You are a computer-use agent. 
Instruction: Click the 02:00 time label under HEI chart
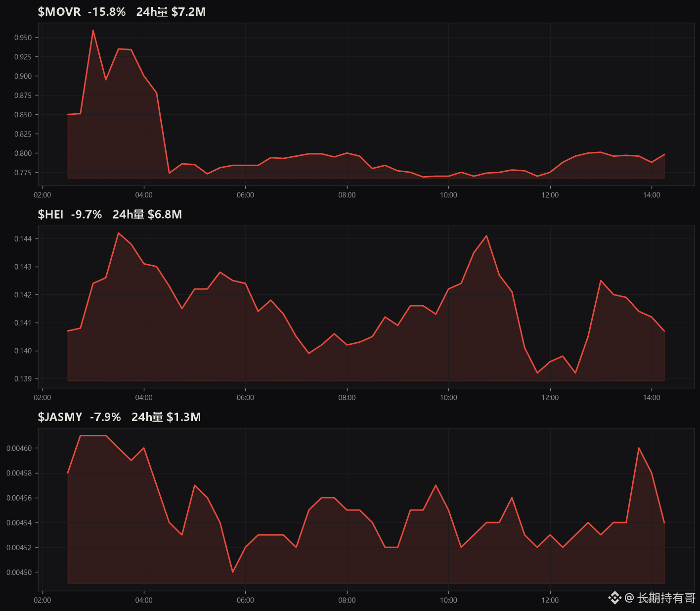43,398
